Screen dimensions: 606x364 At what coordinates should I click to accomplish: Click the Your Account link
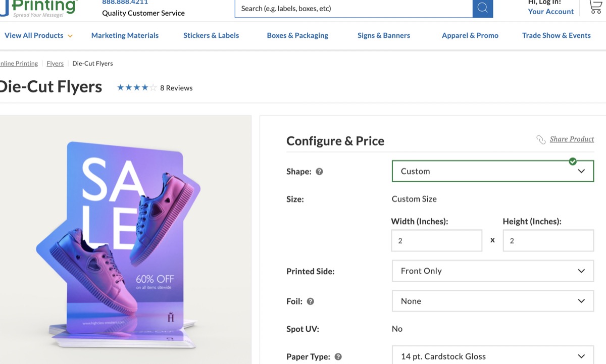pyautogui.click(x=550, y=12)
